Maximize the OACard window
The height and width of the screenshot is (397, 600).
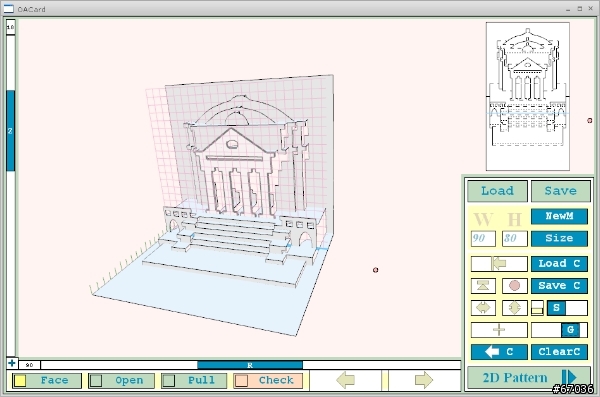pyautogui.click(x=580, y=8)
